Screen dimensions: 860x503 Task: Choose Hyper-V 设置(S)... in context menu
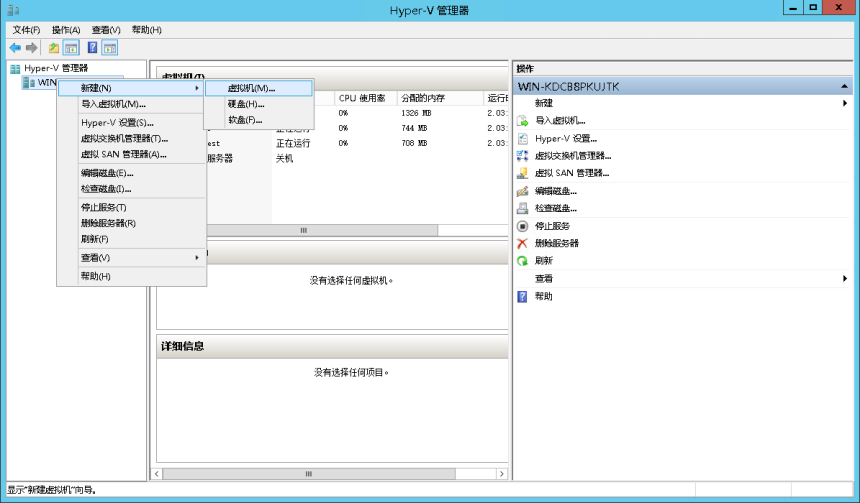pyautogui.click(x=132, y=123)
